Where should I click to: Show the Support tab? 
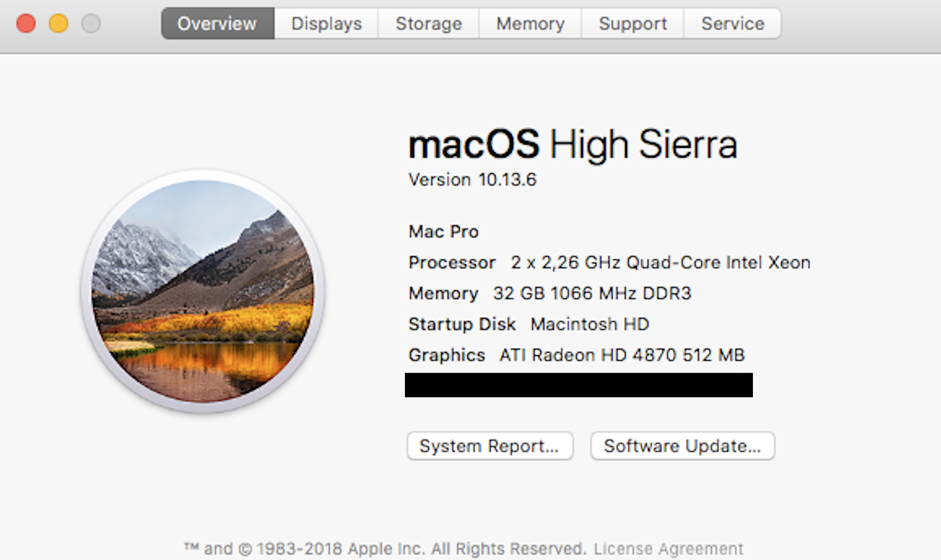coord(633,24)
